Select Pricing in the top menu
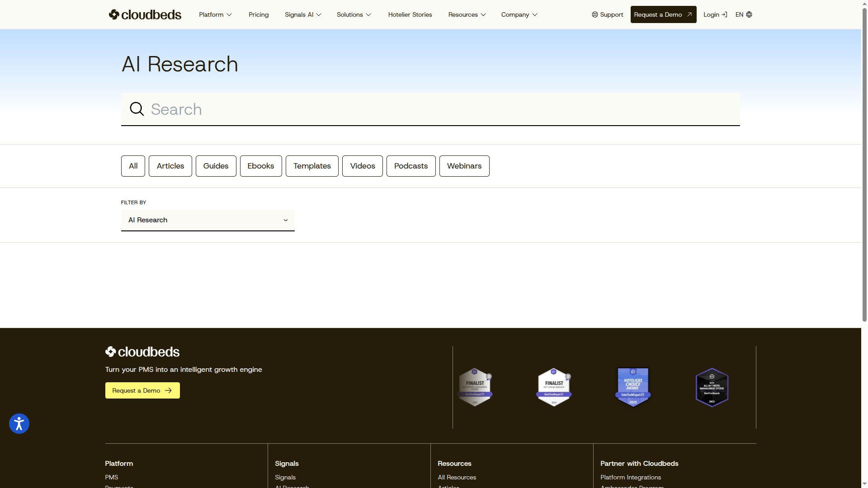The image size is (868, 488). [259, 14]
